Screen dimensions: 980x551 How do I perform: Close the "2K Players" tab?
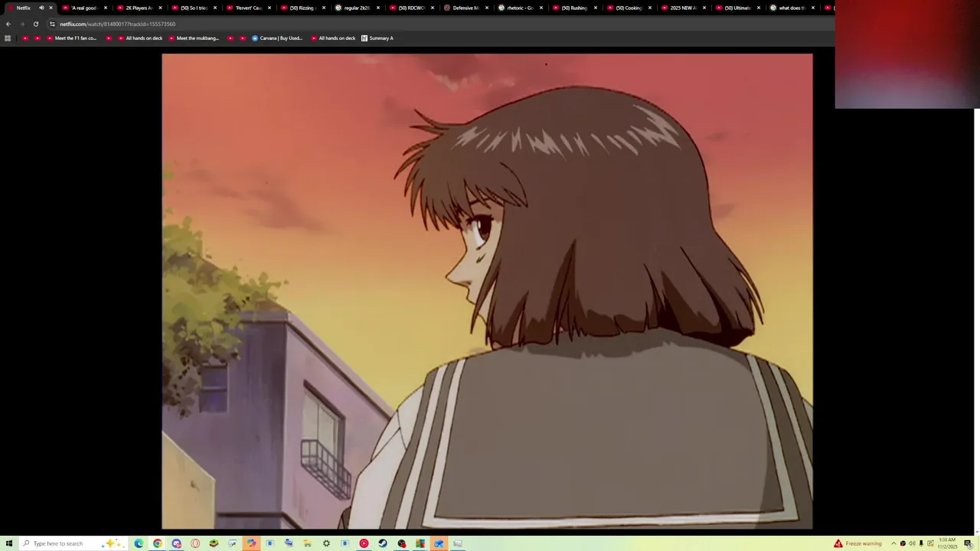coord(160,8)
